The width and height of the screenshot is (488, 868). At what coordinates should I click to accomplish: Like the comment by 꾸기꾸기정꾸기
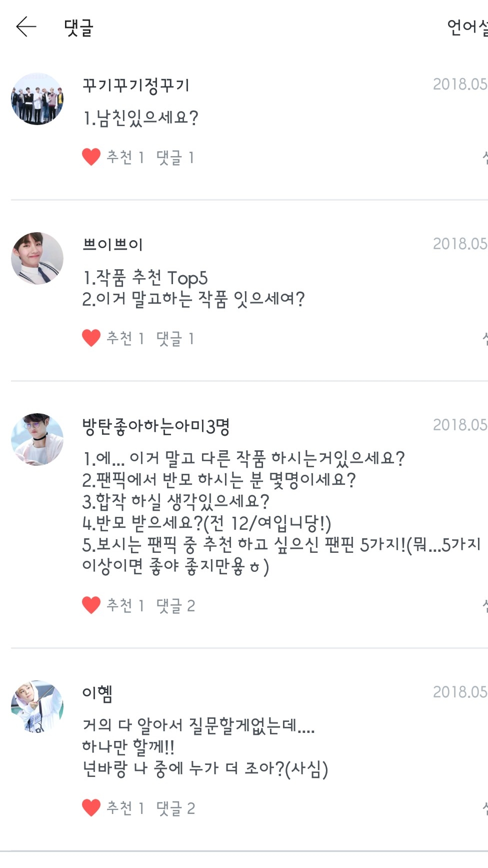click(x=91, y=157)
